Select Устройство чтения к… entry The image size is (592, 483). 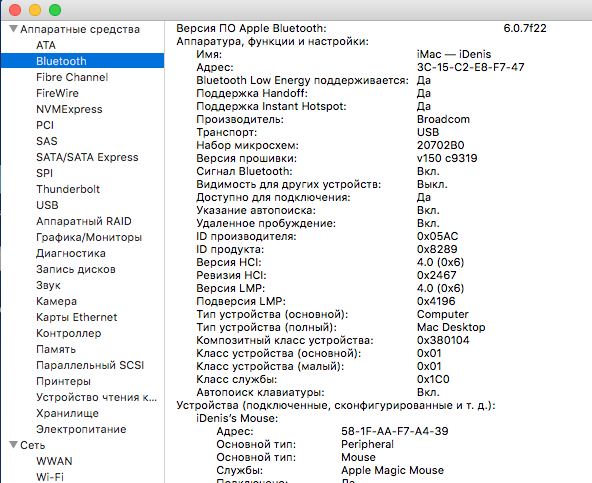pyautogui.click(x=96, y=397)
